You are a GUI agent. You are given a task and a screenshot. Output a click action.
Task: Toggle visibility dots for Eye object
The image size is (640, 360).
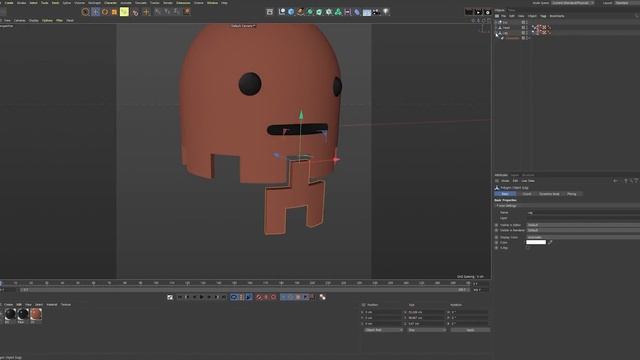[527, 22]
